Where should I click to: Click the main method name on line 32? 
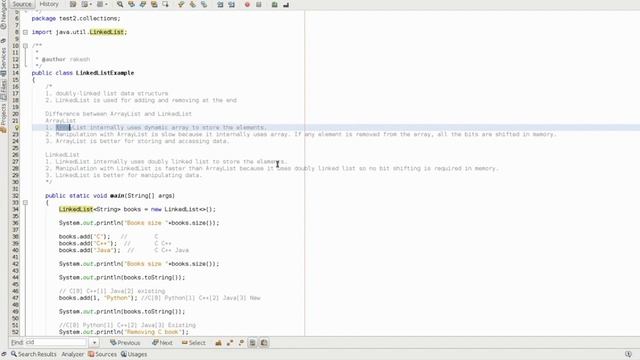click(117, 196)
